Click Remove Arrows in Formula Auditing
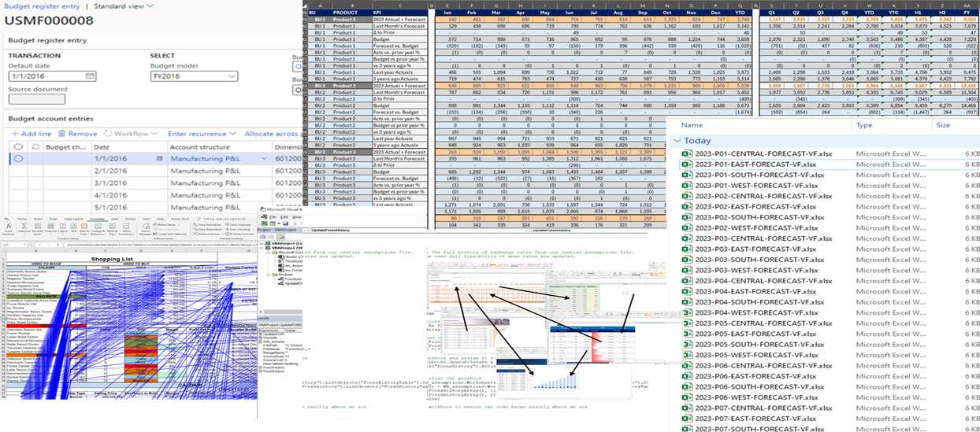Viewport: 980px width, 432px height. click(x=206, y=234)
